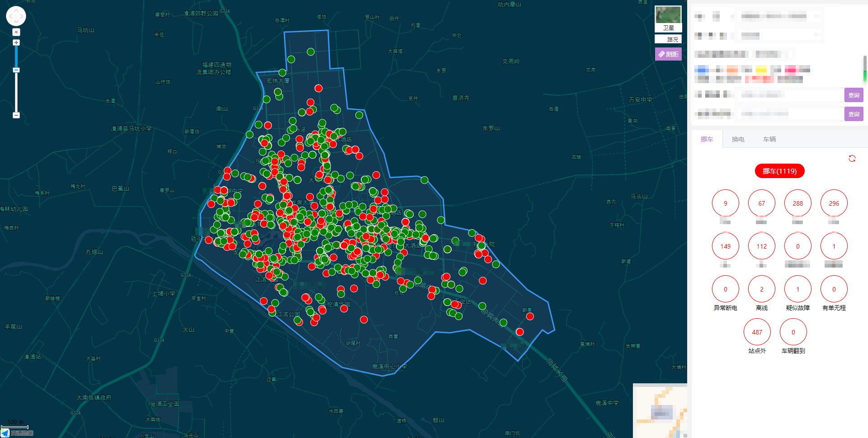
Task: Click the upper 查询 query button
Action: tap(854, 95)
